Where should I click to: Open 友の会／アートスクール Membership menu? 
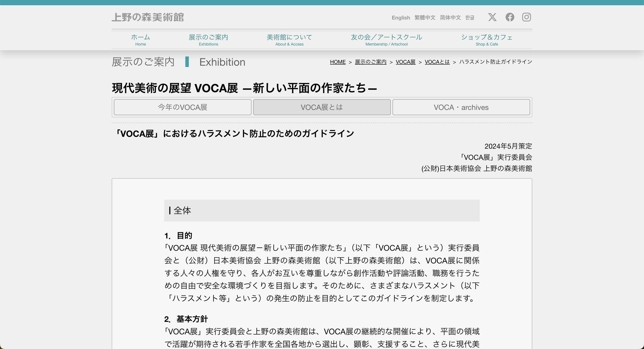(x=386, y=40)
